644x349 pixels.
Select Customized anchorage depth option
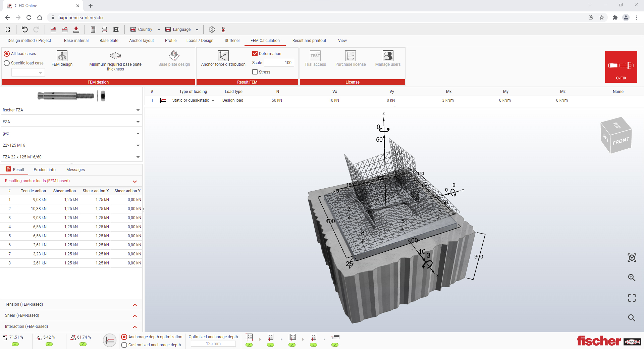click(124, 345)
